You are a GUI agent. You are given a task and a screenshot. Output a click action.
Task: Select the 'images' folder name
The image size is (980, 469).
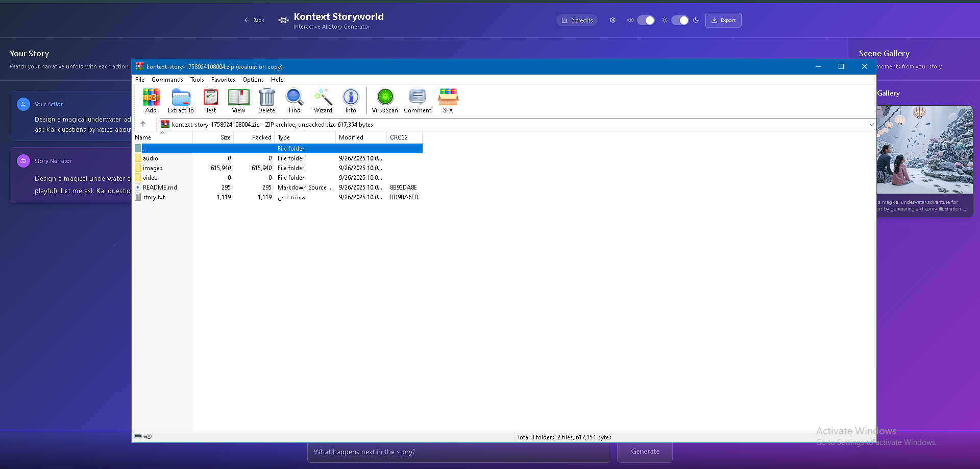coord(153,168)
